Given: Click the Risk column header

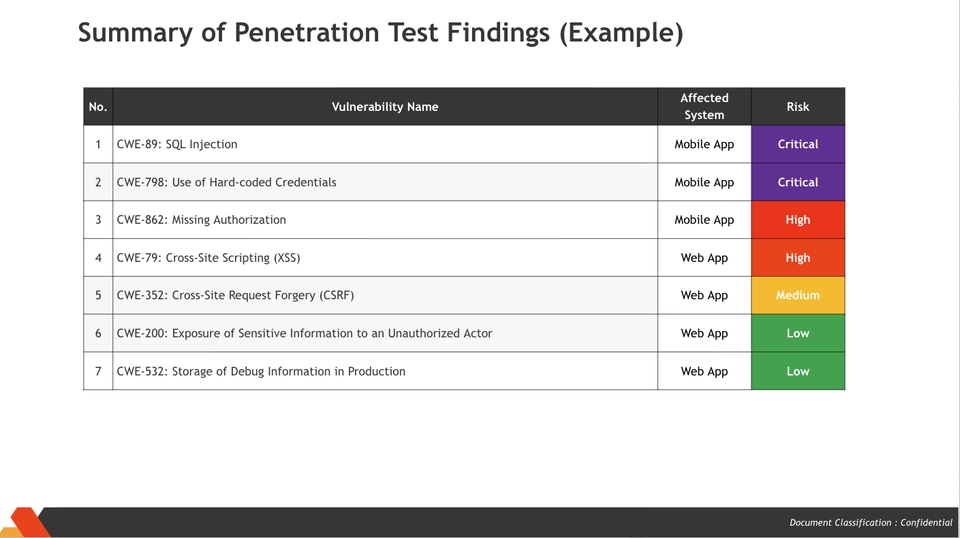Looking at the screenshot, I should tap(798, 107).
